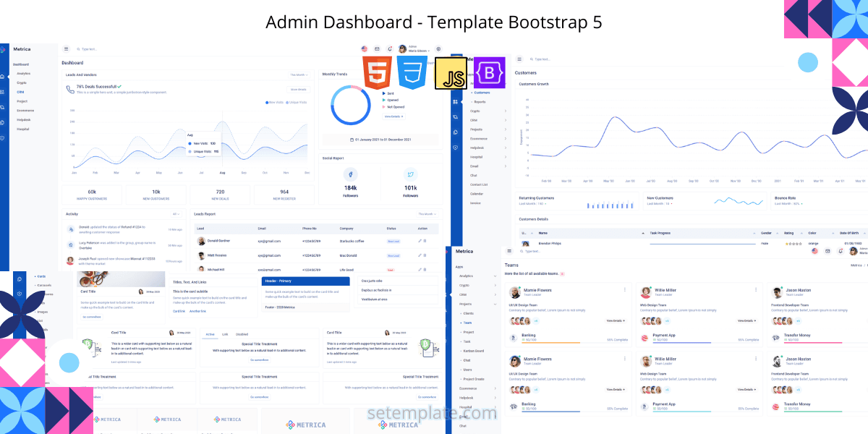Open the settings gear icon top right
The image size is (868, 434).
coord(438,49)
